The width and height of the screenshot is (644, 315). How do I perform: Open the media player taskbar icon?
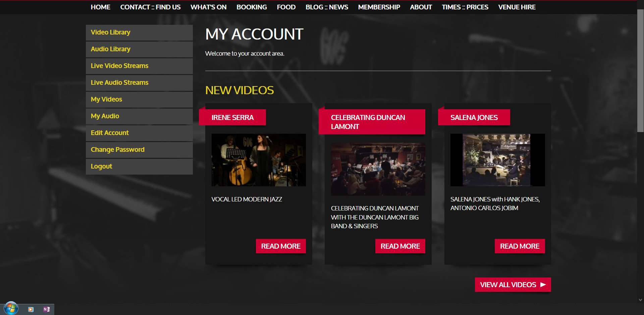pos(31,309)
